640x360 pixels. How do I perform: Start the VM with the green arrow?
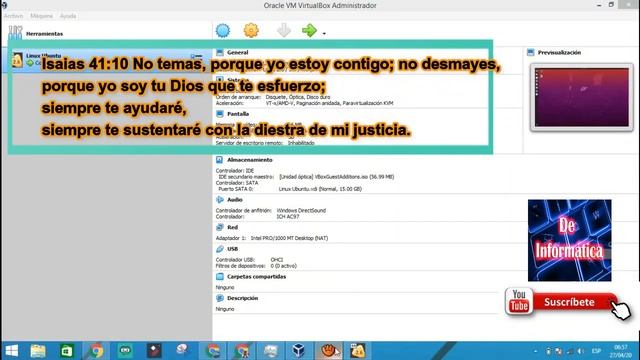pyautogui.click(x=309, y=31)
